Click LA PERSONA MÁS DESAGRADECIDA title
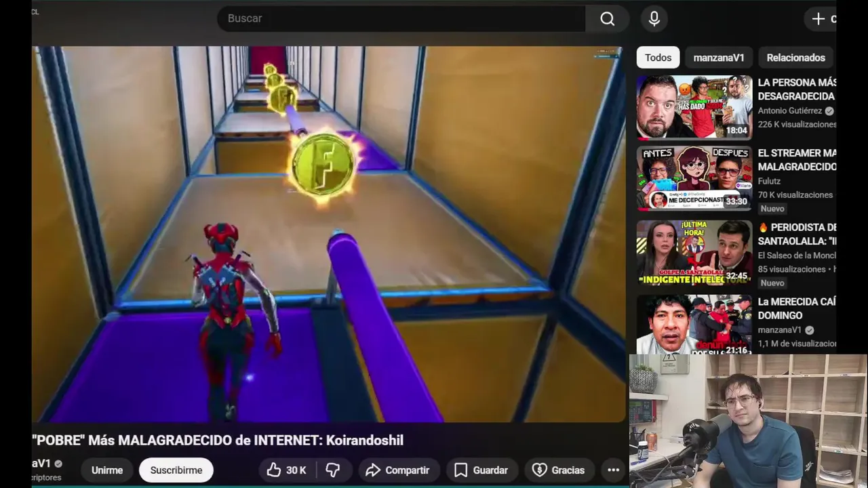Screen dimensions: 868x488 (797, 89)
